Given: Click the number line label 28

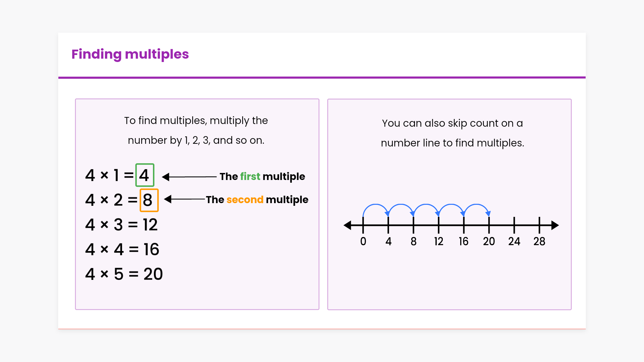Looking at the screenshot, I should [539, 241].
